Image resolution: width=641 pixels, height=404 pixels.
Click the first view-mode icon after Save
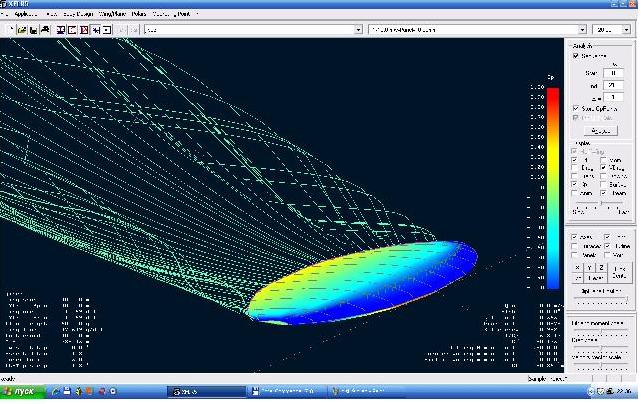(x=61, y=30)
